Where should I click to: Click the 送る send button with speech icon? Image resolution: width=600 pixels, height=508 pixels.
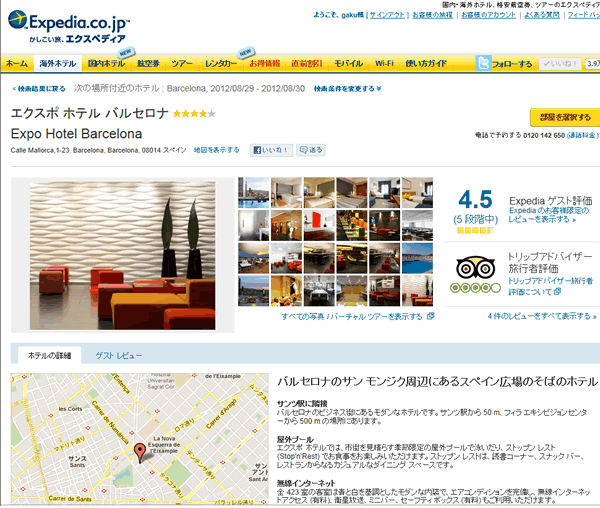310,150
